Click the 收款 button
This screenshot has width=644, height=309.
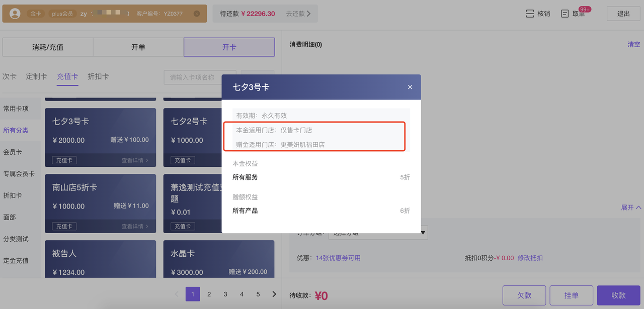click(x=619, y=295)
